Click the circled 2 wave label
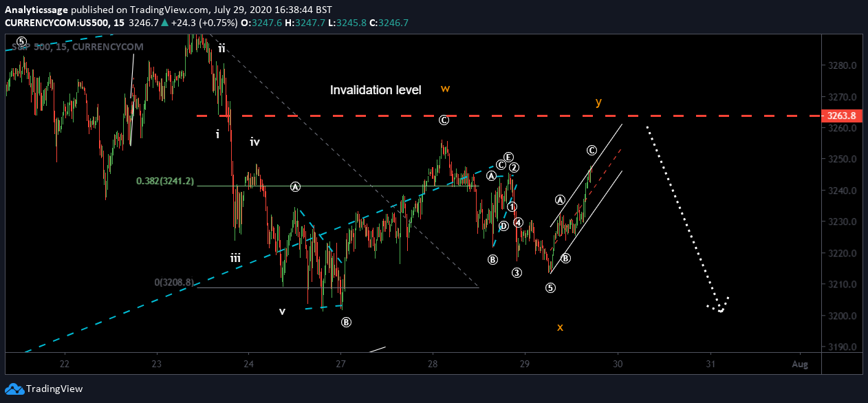Screen dimensions: 868x403 point(514,167)
